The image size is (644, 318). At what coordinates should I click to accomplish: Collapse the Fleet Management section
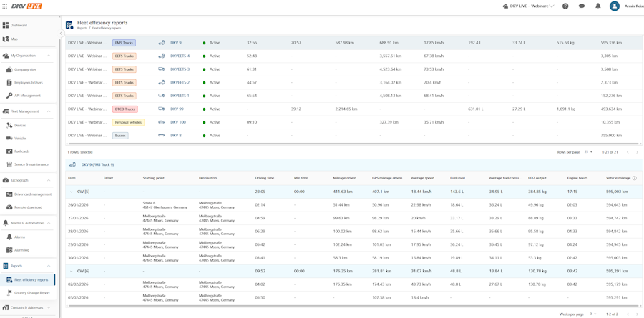[49, 111]
